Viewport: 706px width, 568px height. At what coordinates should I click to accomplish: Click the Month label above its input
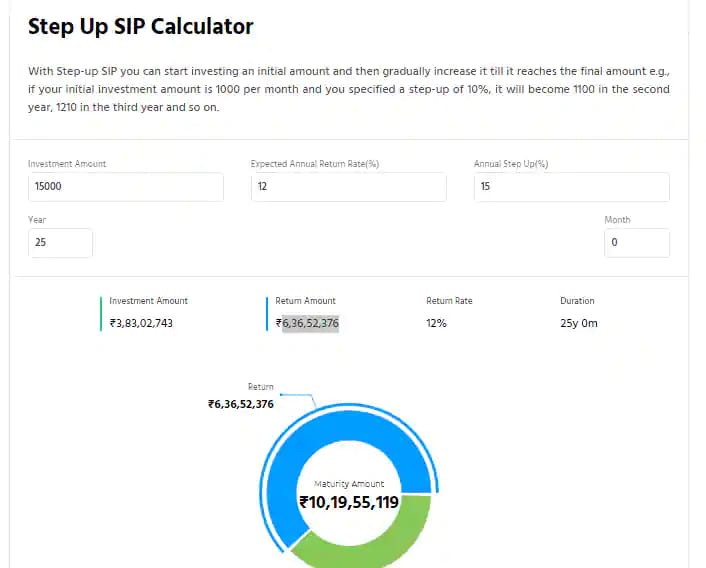coord(617,220)
